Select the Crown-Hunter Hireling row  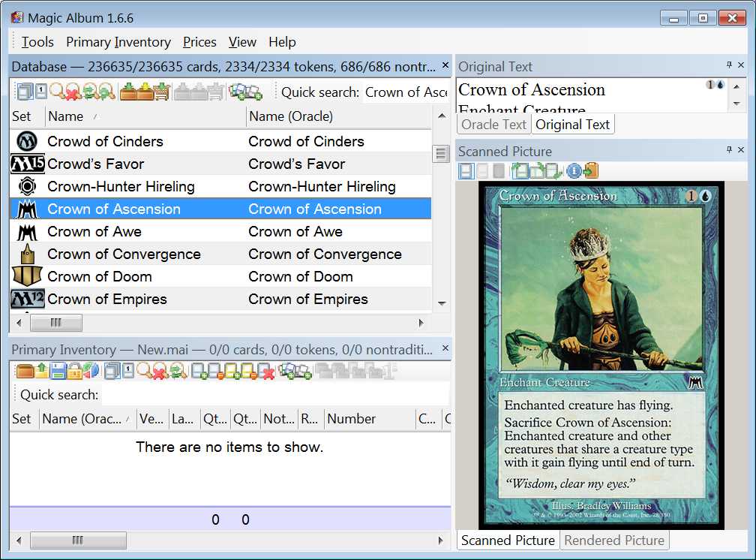point(220,186)
